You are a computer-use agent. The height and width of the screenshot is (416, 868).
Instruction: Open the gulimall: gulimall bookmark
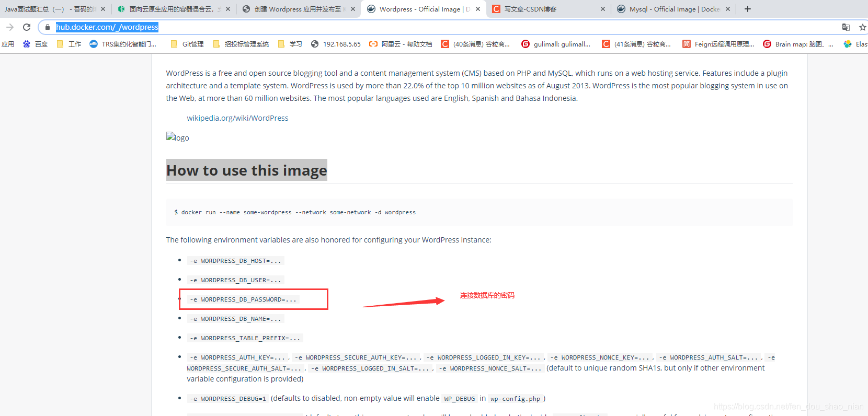coord(556,44)
